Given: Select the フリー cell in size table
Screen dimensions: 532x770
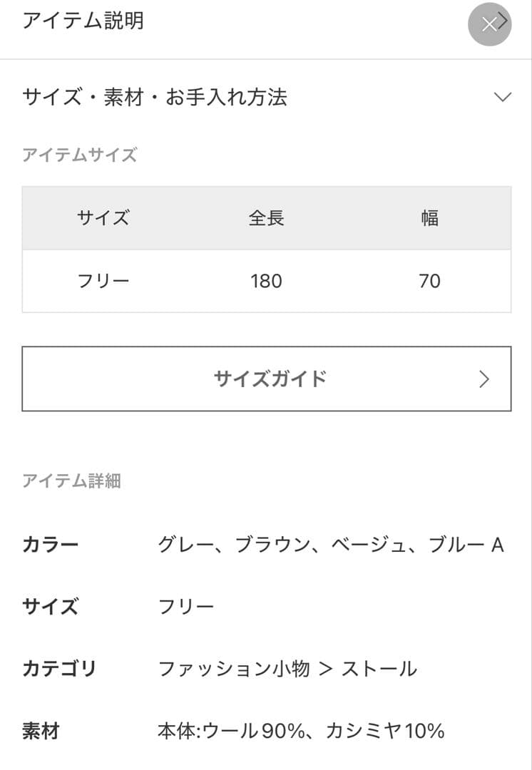Looking at the screenshot, I should coord(103,281).
